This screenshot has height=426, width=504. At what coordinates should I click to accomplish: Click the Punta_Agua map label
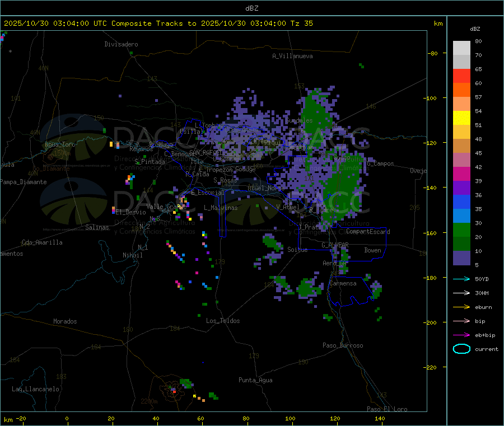click(255, 380)
